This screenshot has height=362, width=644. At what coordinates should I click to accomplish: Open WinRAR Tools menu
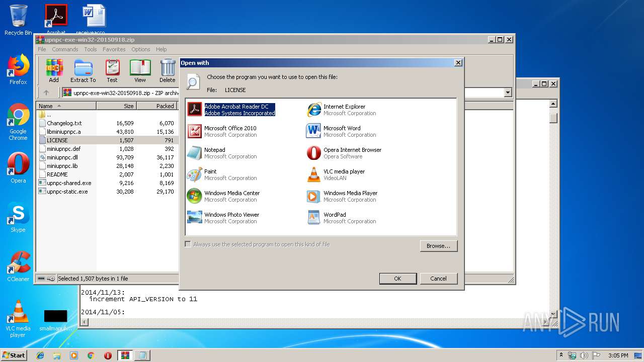[x=91, y=49]
